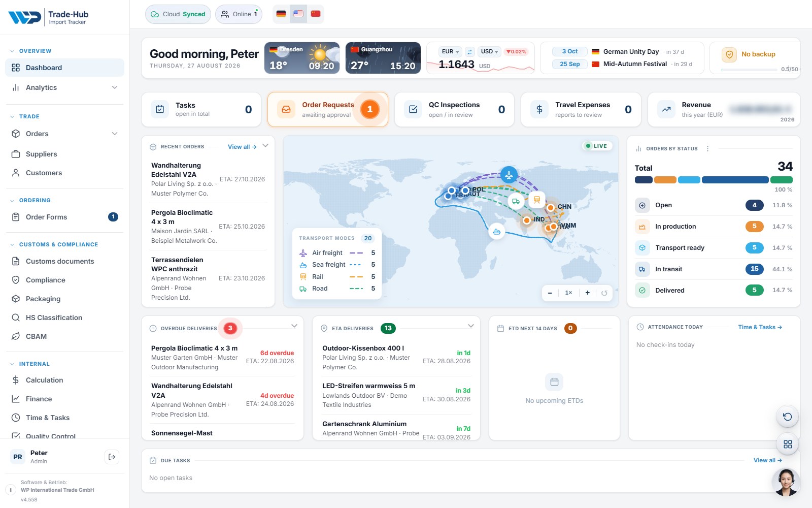Switch language to German flag
This screenshot has height=508, width=812.
281,14
